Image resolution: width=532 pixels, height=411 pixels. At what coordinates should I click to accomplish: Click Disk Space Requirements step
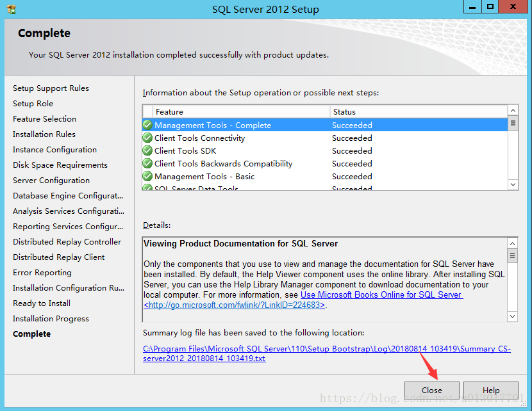[x=60, y=165]
